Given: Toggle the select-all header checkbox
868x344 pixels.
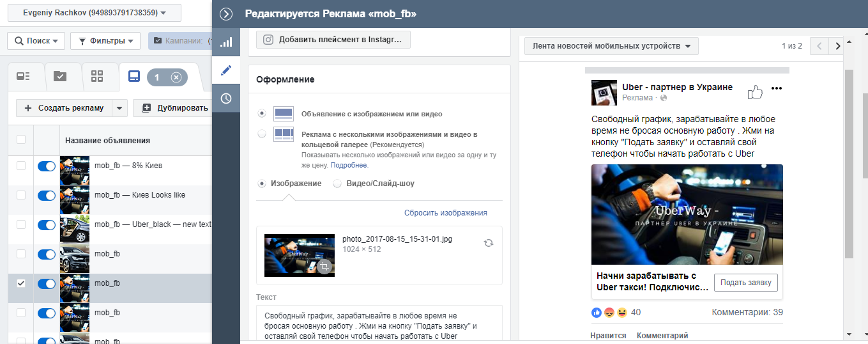Looking at the screenshot, I should [21, 139].
